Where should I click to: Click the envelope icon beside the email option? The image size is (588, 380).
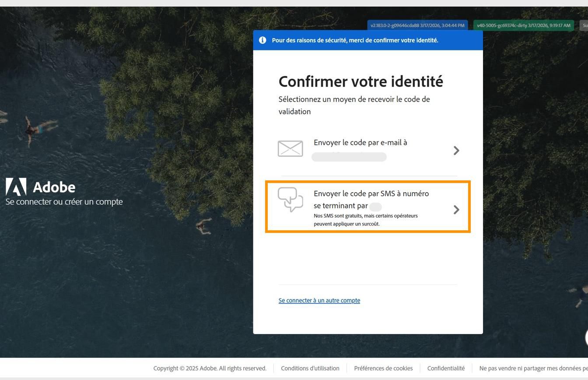(290, 149)
